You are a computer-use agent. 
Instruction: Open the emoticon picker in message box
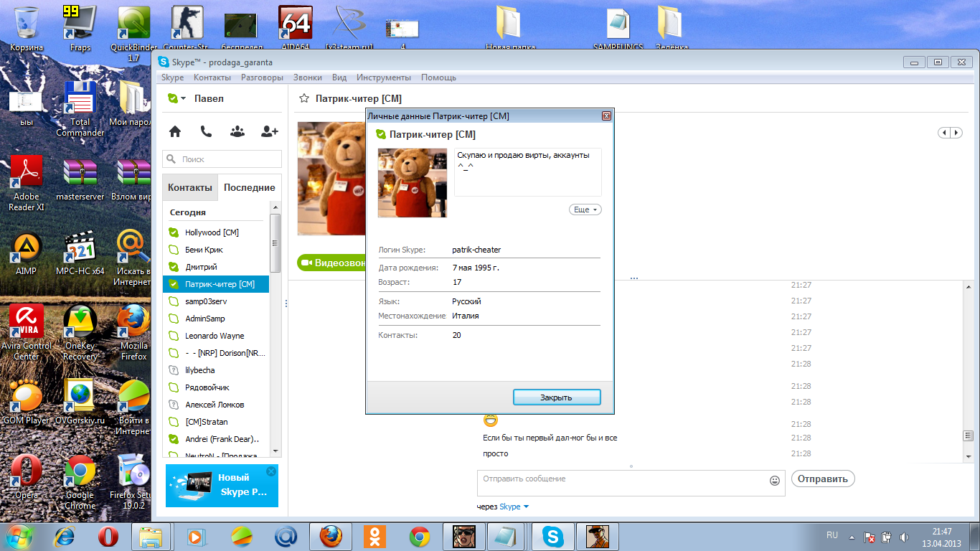click(x=775, y=481)
